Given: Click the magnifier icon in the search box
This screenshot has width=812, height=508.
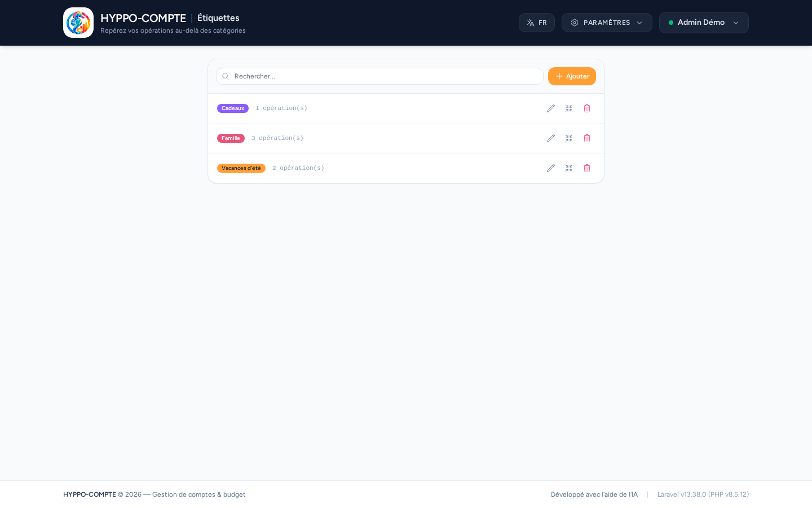Looking at the screenshot, I should coord(226,76).
